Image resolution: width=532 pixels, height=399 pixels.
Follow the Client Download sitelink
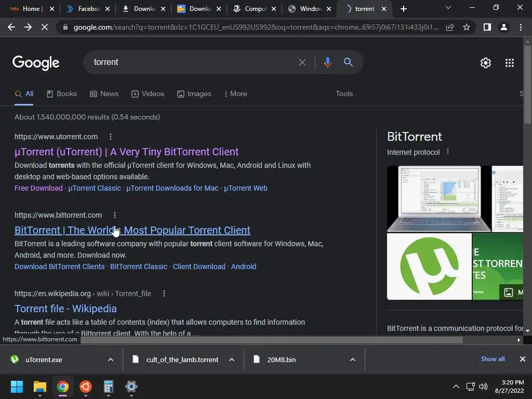tap(199, 267)
